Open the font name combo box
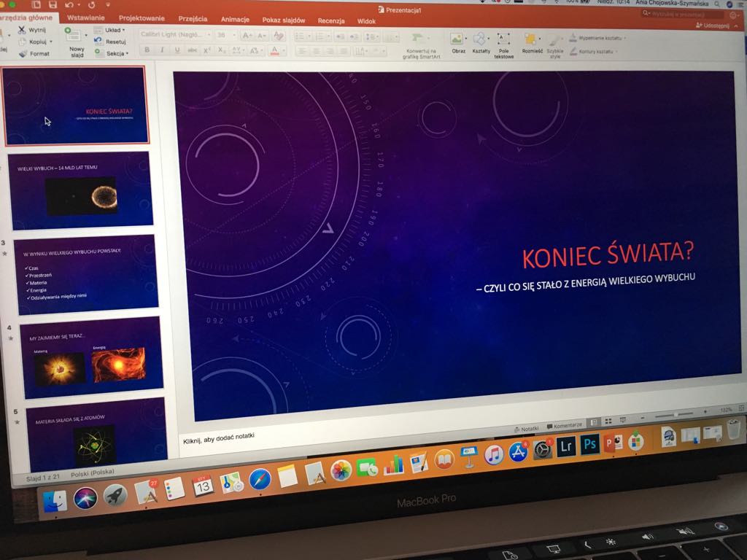The image size is (747, 560). [174, 34]
